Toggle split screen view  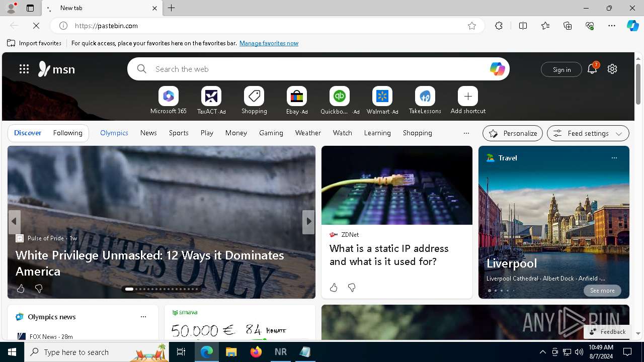(x=523, y=26)
